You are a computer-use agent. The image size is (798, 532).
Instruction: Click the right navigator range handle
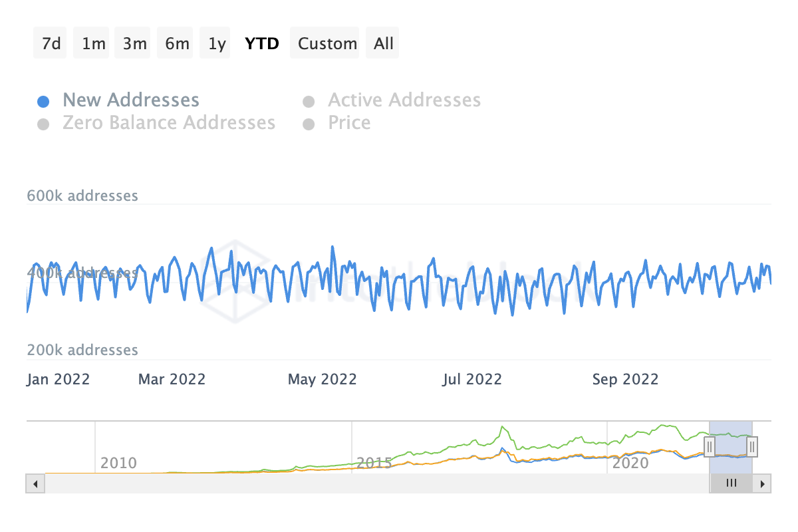(x=751, y=446)
